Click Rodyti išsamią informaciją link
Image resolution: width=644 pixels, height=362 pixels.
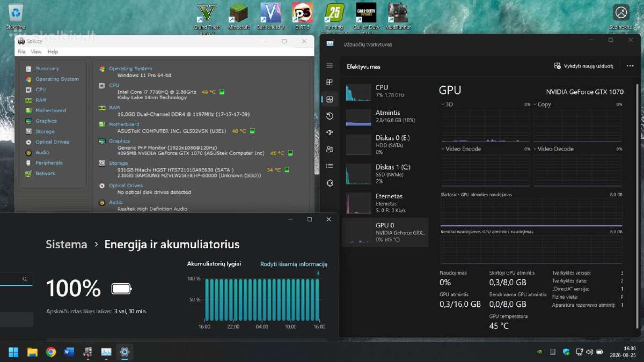pos(294,264)
